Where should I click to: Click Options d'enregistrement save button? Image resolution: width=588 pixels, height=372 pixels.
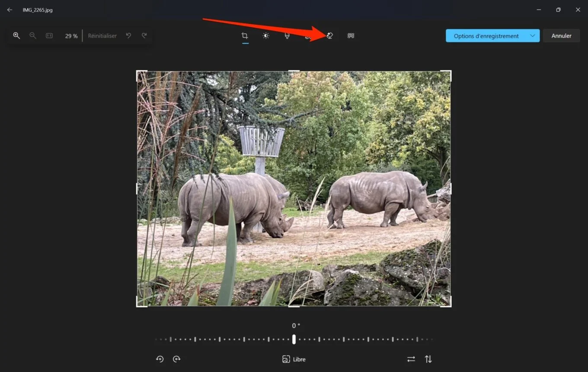486,36
